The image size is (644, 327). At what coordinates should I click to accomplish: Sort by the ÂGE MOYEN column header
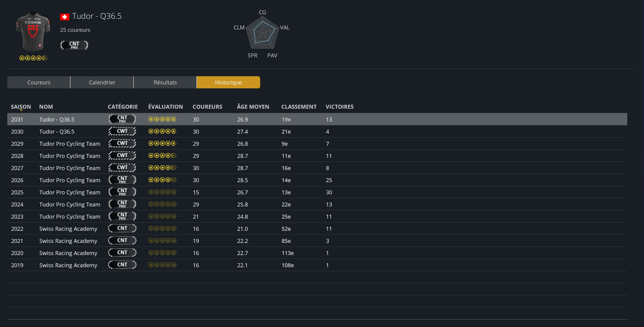click(253, 107)
